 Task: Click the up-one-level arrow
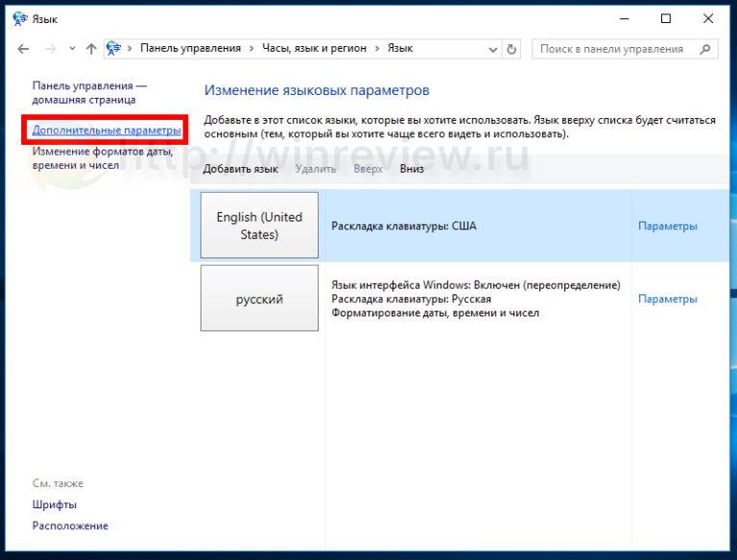click(91, 49)
